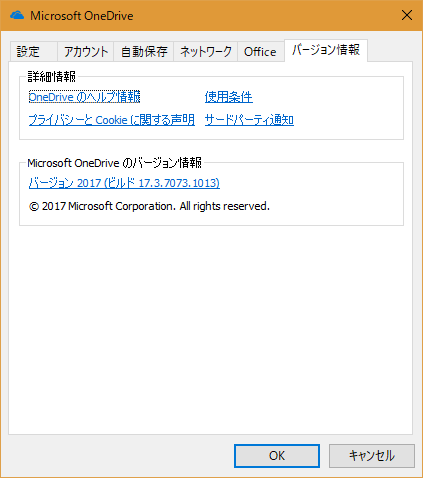Click the Microsoft OneDrive のバージョン情報 group label
Screen dimensions: 423x478
point(114,163)
